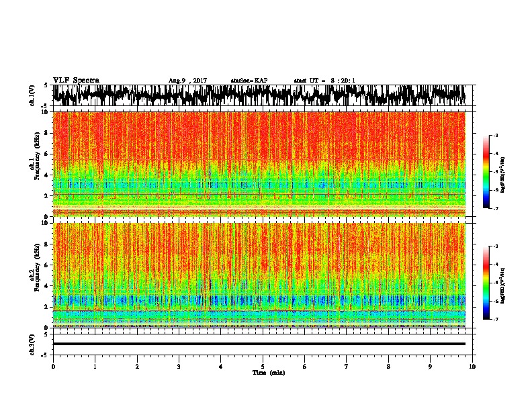Viewport: 532px width, 411px height.
Task: Click time axis tick label "9"
Action: tap(430, 367)
